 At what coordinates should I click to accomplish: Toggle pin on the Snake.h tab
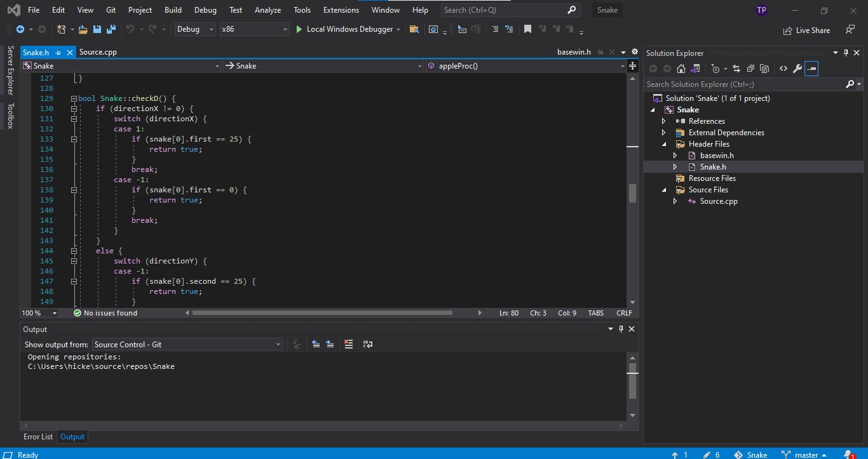pyautogui.click(x=58, y=52)
